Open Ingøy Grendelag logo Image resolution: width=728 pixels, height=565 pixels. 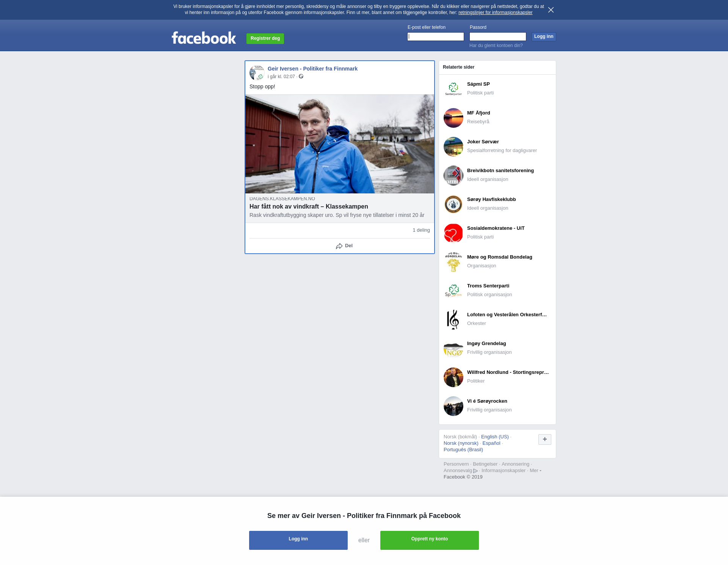click(x=453, y=348)
